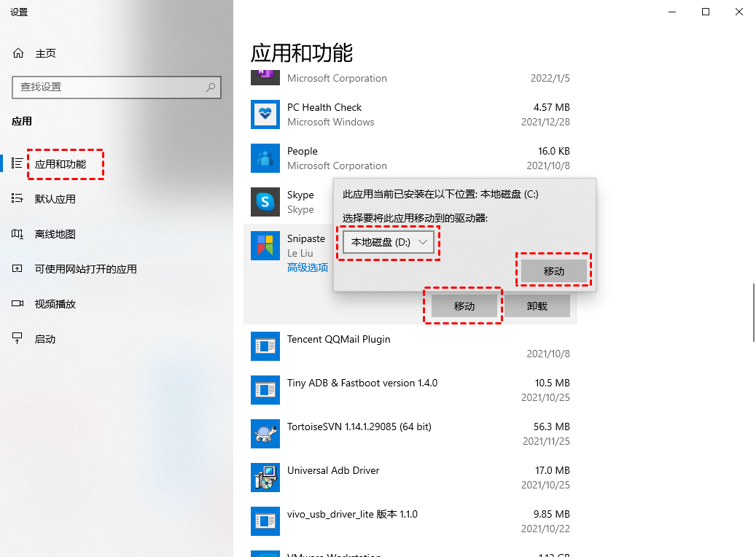The width and height of the screenshot is (756, 557).
Task: Select the TortoiseSVN 1.14.1.29085 name
Action: (x=359, y=426)
